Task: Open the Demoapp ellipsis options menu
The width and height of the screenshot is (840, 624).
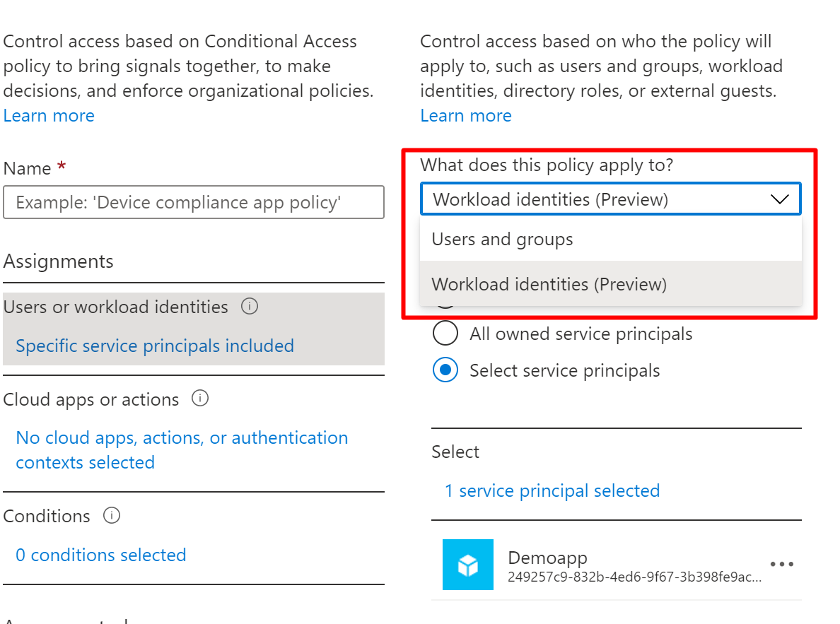Action: coord(781,565)
